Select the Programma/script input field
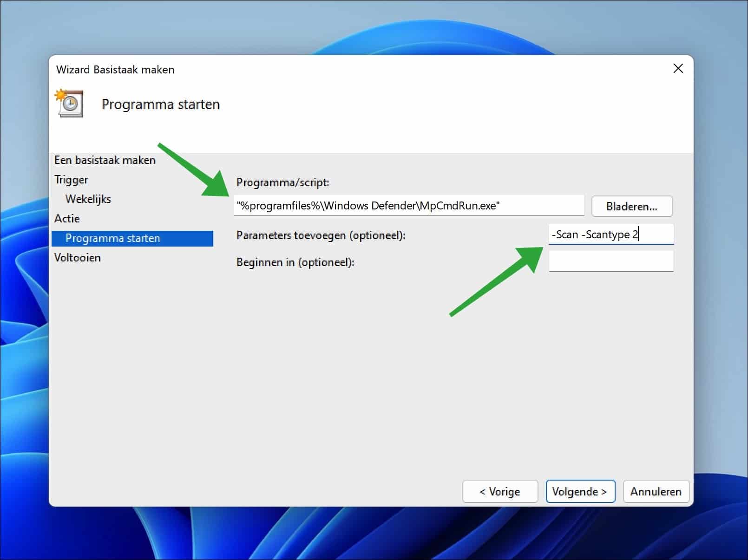 tap(409, 205)
